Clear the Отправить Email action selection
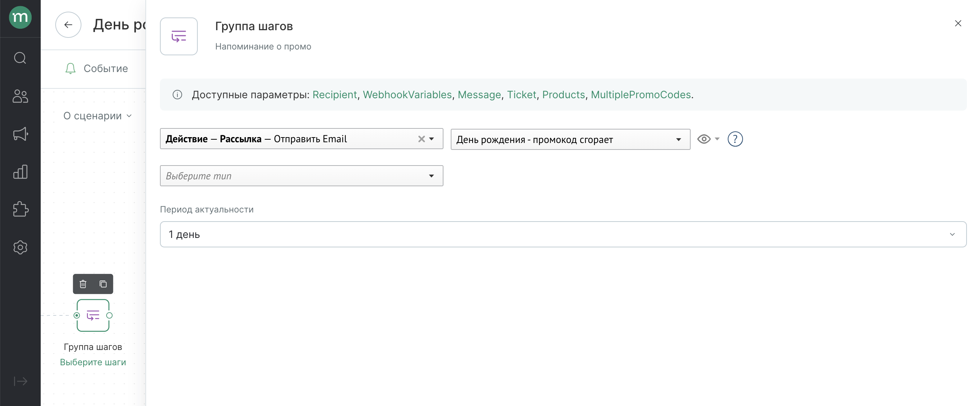 [x=421, y=139]
